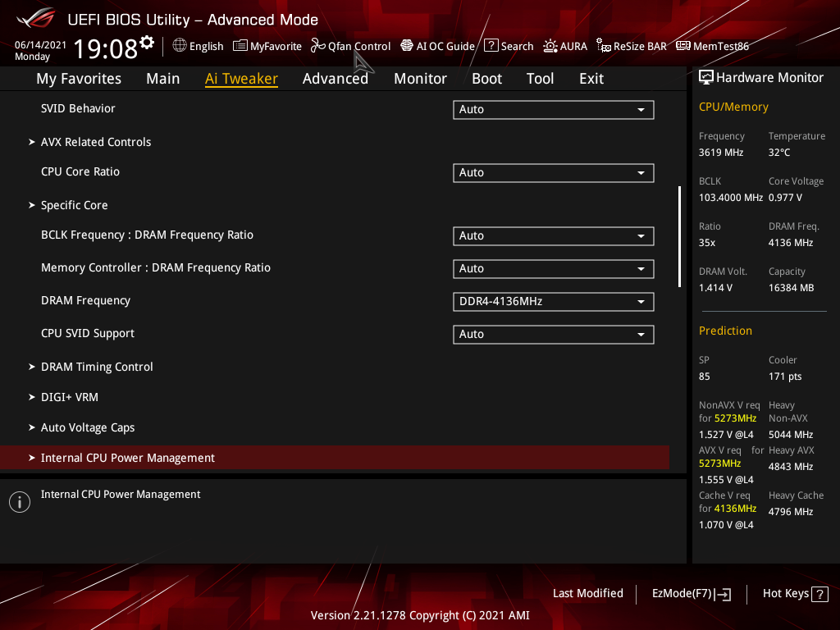Click the 16384 MB capacity value
Screen dimensions: 840x630
coord(792,288)
